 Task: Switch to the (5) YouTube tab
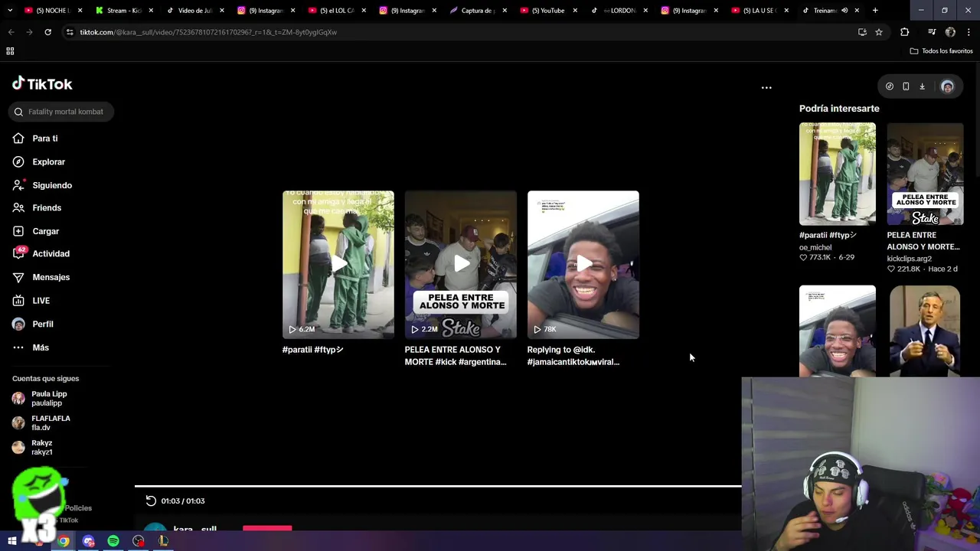coord(548,11)
